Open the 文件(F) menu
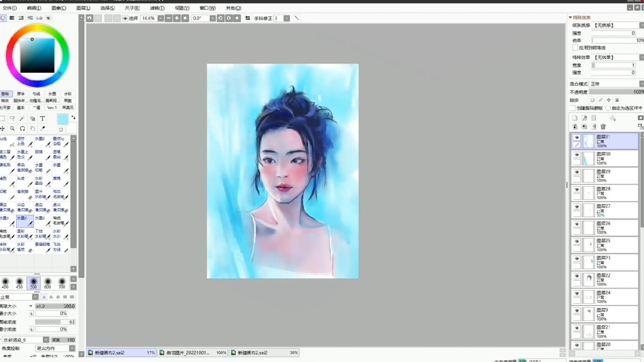 [x=9, y=8]
